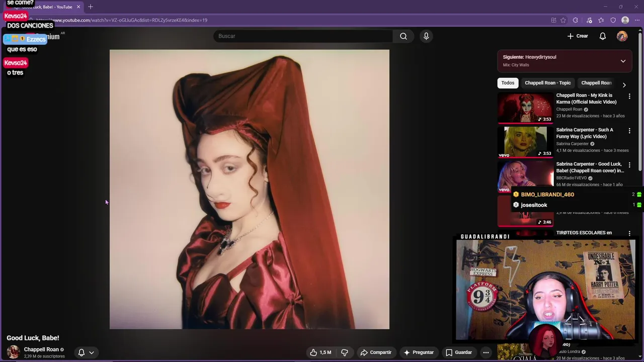Save the video with Guardar
The image size is (644, 362).
(x=459, y=352)
